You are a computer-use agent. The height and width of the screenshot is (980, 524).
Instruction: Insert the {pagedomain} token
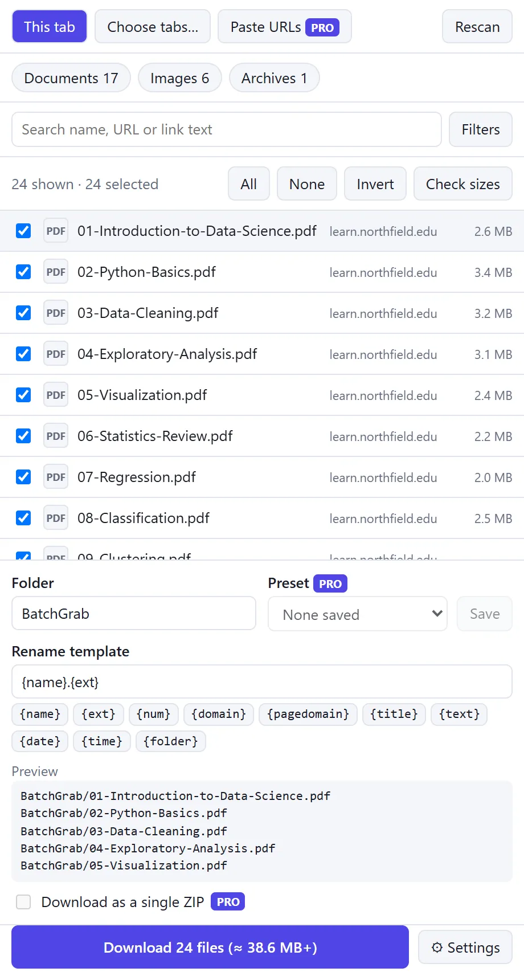pos(308,714)
